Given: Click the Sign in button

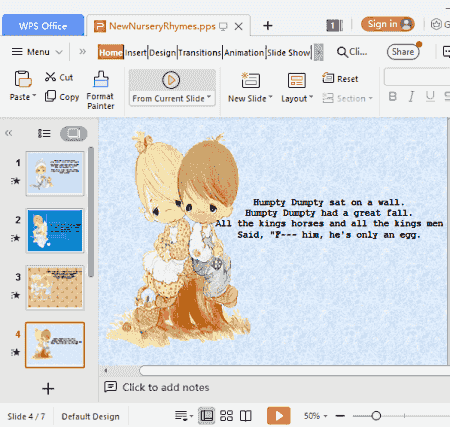Looking at the screenshot, I should (x=388, y=24).
